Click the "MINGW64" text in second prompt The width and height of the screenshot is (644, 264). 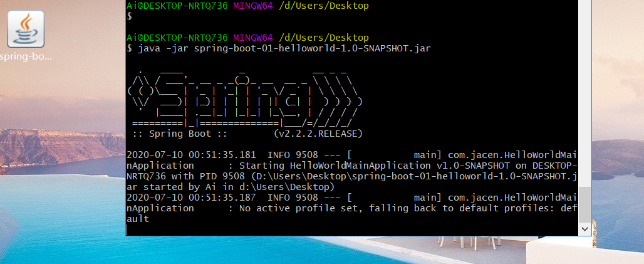point(253,38)
